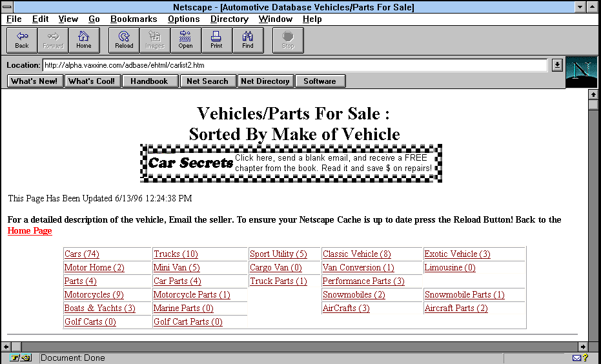This screenshot has height=364, width=601.
Task: Go to Home via toolbar icon
Action: click(x=84, y=40)
